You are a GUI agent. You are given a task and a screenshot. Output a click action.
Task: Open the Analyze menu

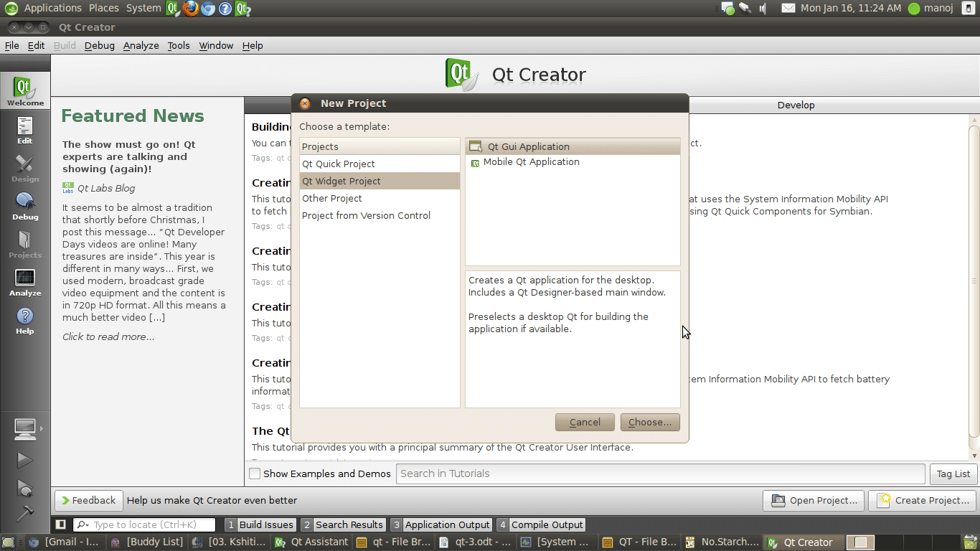141,45
